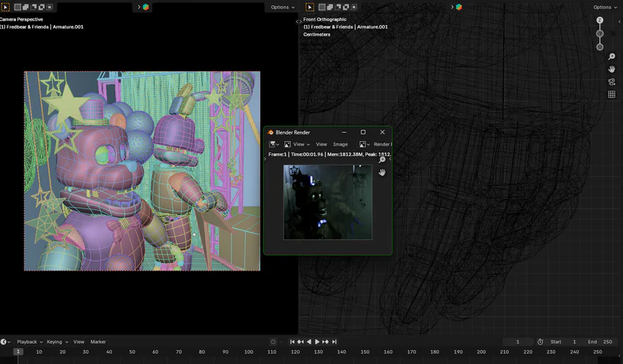This screenshot has height=364, width=623.
Task: Expand the arrow beside right viewport cube icon
Action: [x=452, y=7]
